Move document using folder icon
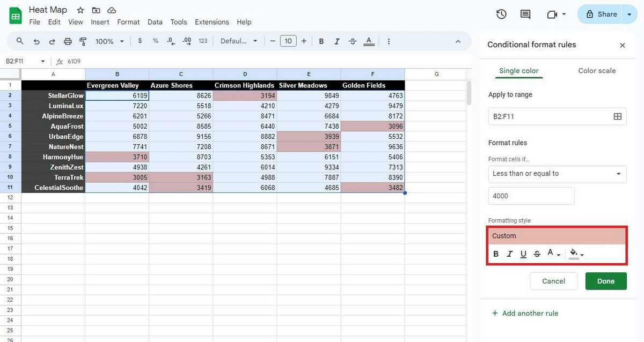 [x=96, y=10]
